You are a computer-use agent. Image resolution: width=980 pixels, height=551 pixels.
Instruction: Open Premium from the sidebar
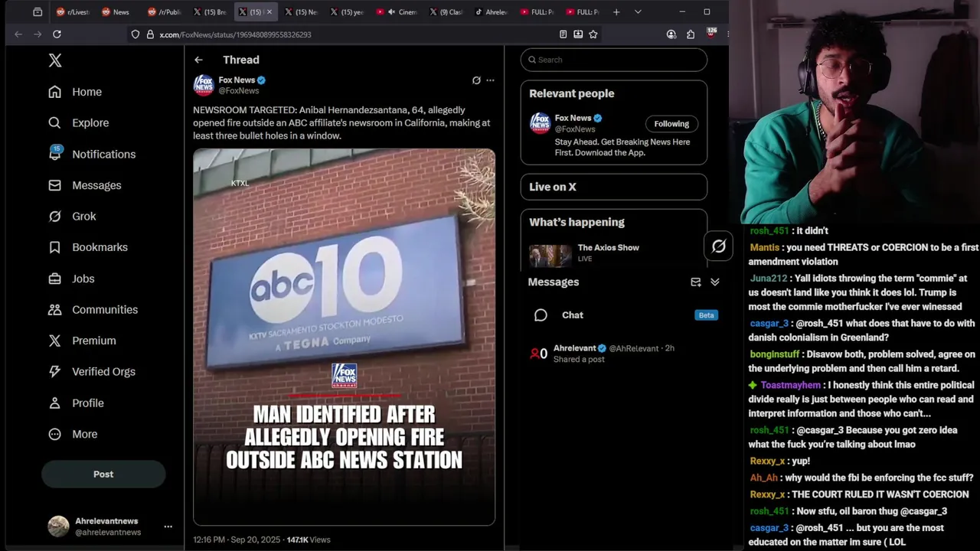pyautogui.click(x=82, y=341)
